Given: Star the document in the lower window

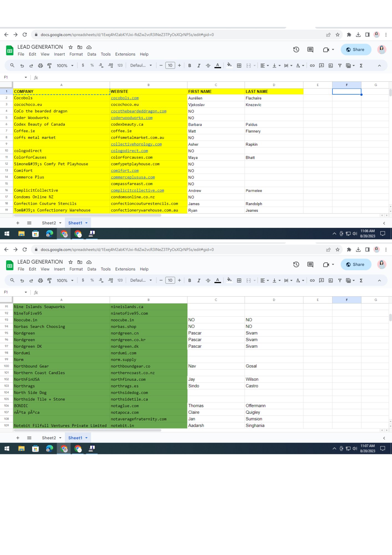Looking at the screenshot, I should (x=71, y=262).
